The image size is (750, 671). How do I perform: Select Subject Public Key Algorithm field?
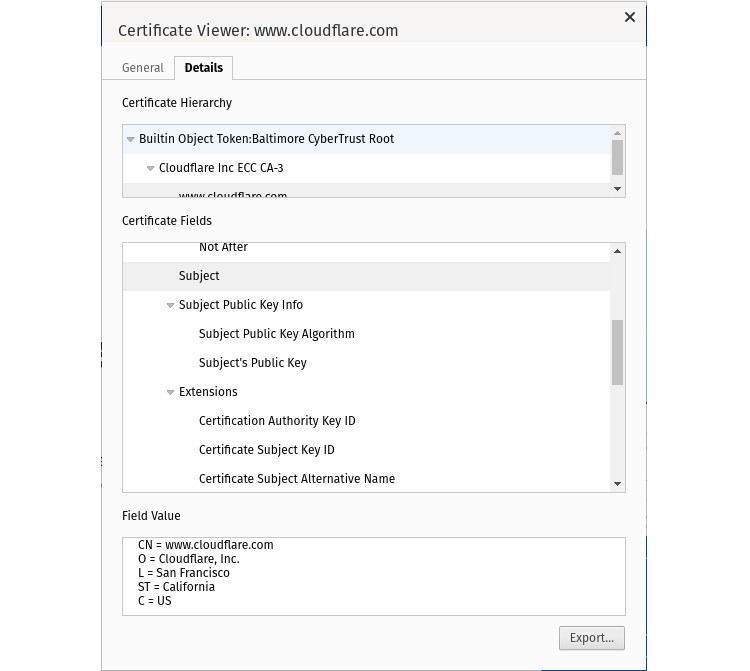(366, 334)
